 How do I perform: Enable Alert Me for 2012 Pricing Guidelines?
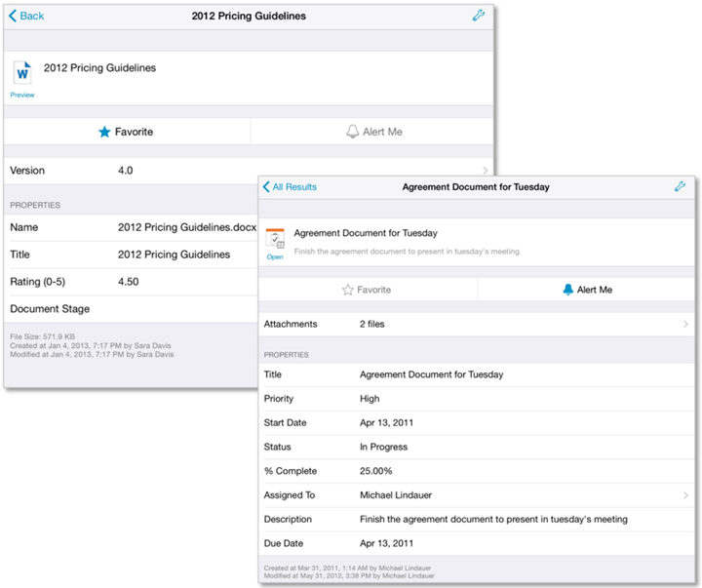373,132
